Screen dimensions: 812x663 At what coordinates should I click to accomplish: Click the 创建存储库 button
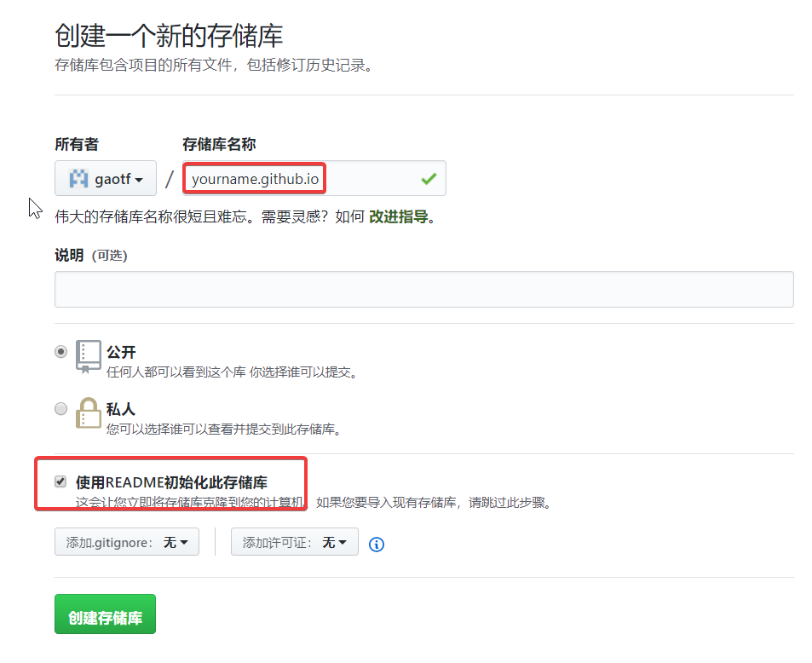tap(105, 614)
